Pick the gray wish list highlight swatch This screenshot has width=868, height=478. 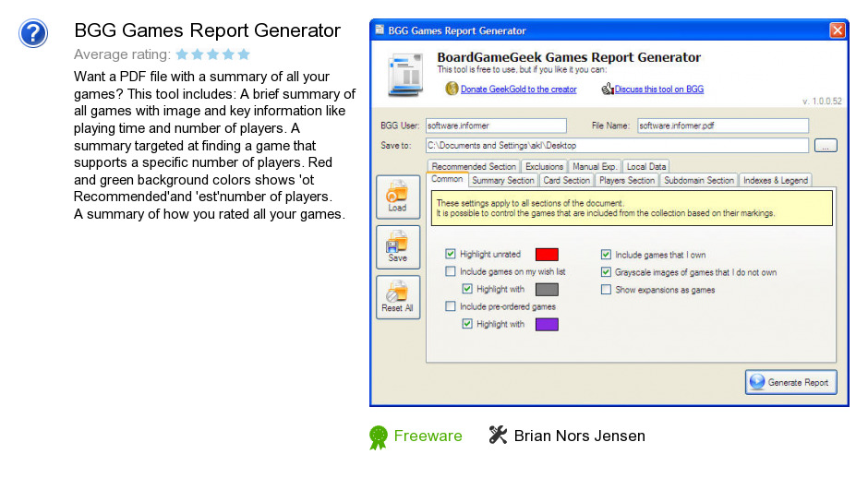pos(547,290)
